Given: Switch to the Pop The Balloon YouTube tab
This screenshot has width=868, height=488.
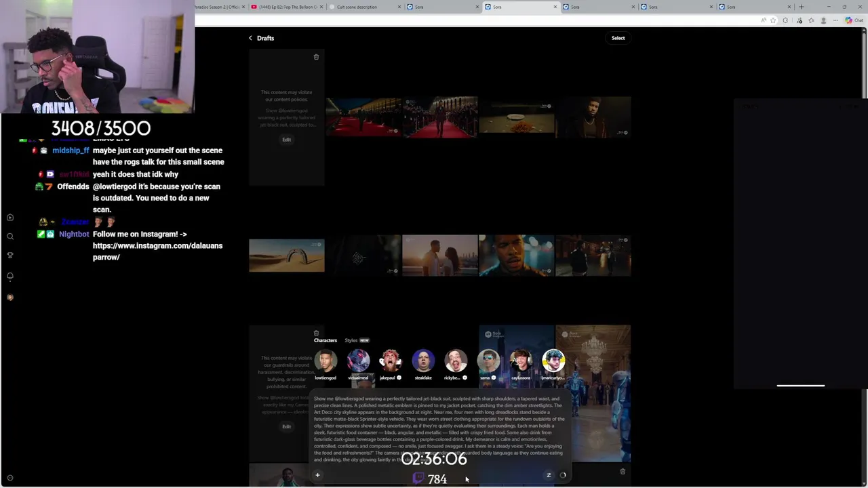Looking at the screenshot, I should [285, 7].
